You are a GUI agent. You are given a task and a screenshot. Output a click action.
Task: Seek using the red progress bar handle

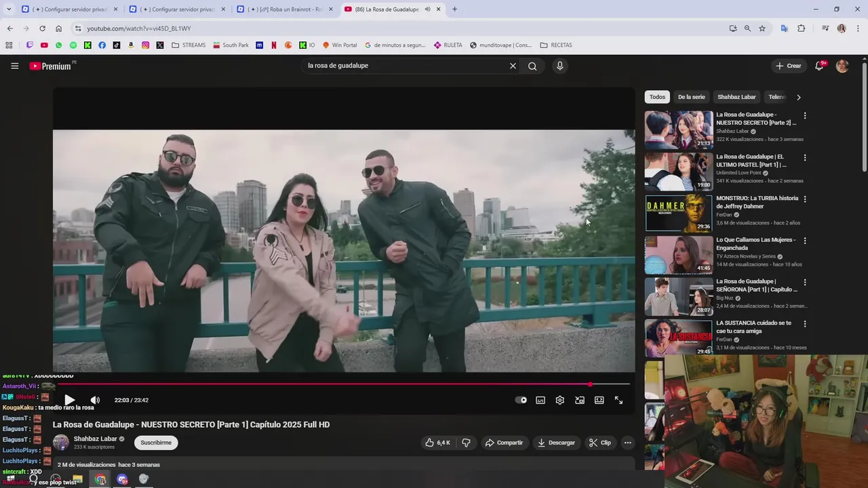(x=590, y=384)
